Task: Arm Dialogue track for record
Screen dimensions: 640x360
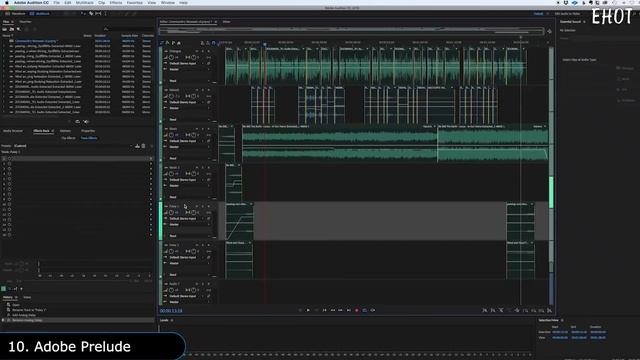Action: pyautogui.click(x=209, y=51)
